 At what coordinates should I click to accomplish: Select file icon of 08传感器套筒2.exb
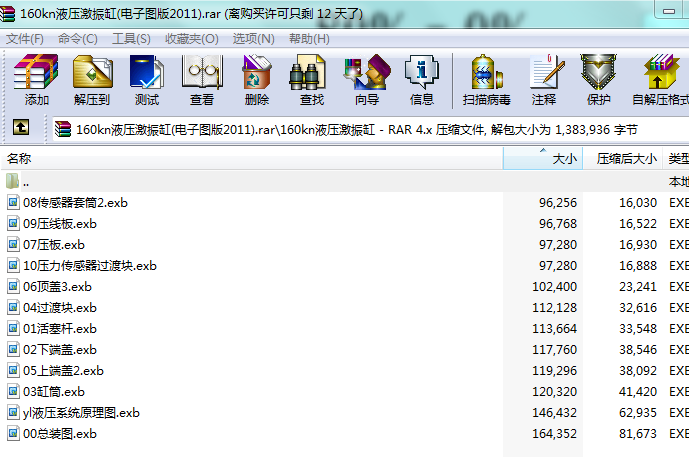point(13,202)
